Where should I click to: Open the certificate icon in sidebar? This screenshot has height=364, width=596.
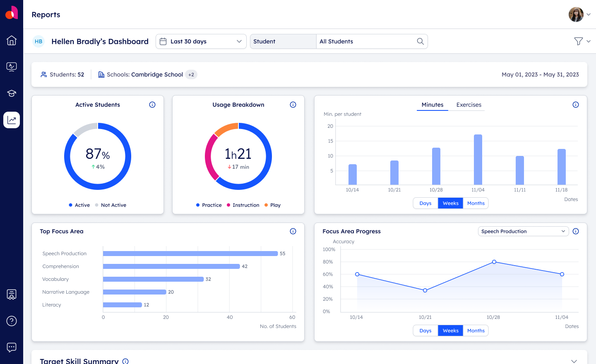[12, 295]
